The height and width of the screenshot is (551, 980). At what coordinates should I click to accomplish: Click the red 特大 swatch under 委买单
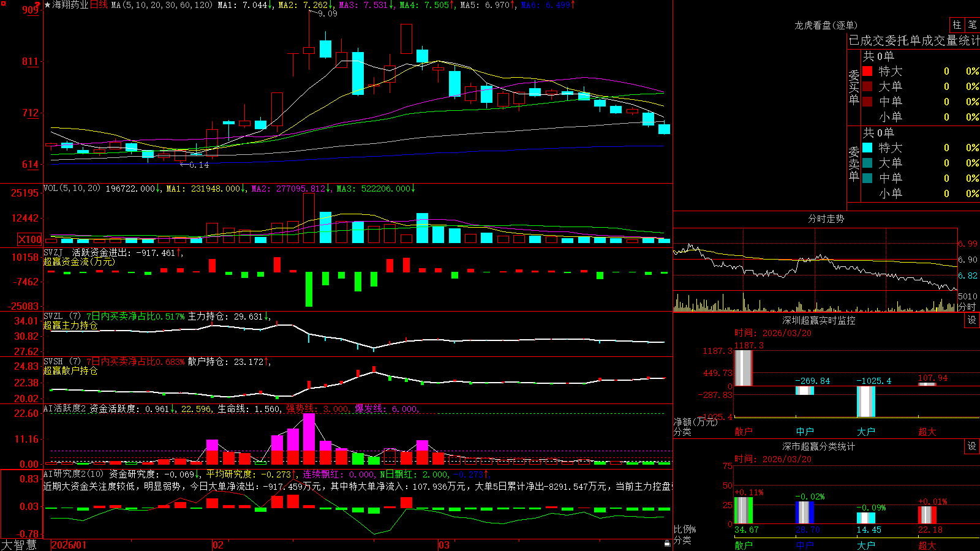(x=867, y=71)
